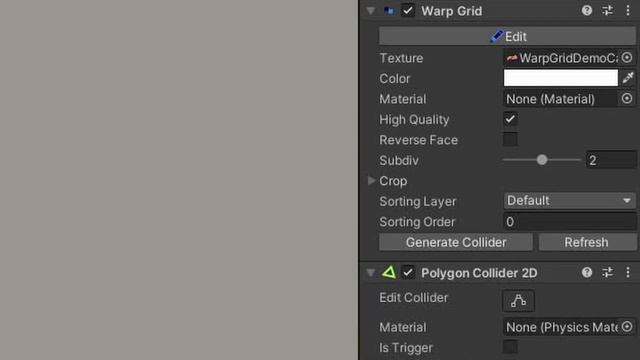Screen dimensions: 640x360
Task: Open Polygon Collider 2D help icon
Action: (x=587, y=272)
